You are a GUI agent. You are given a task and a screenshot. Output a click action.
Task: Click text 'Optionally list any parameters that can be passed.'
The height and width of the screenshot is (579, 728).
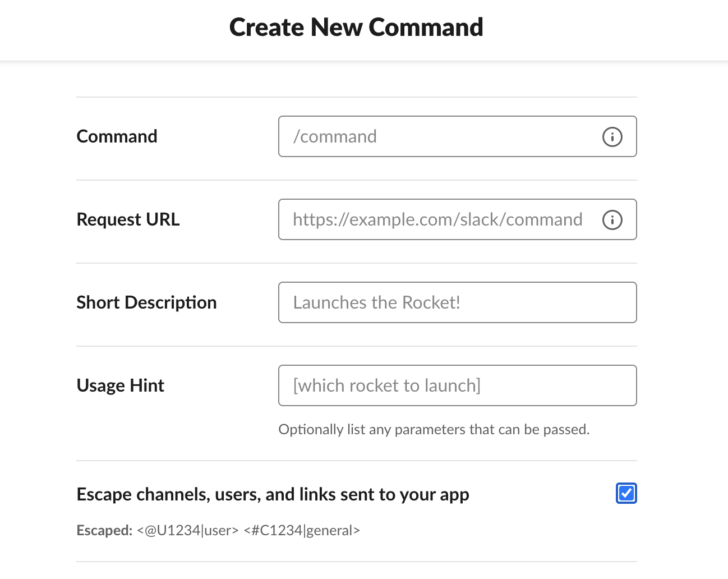click(x=434, y=429)
